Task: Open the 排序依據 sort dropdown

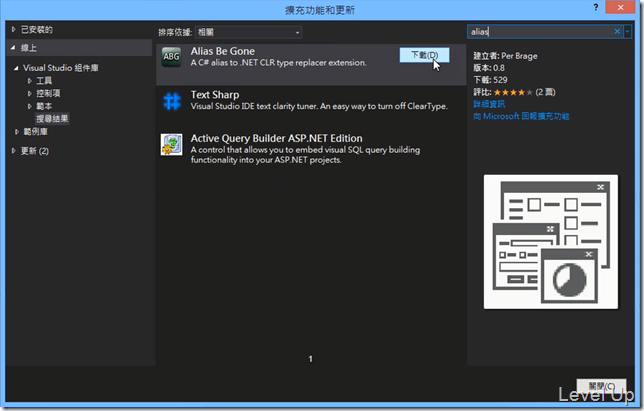Action: coord(248,32)
